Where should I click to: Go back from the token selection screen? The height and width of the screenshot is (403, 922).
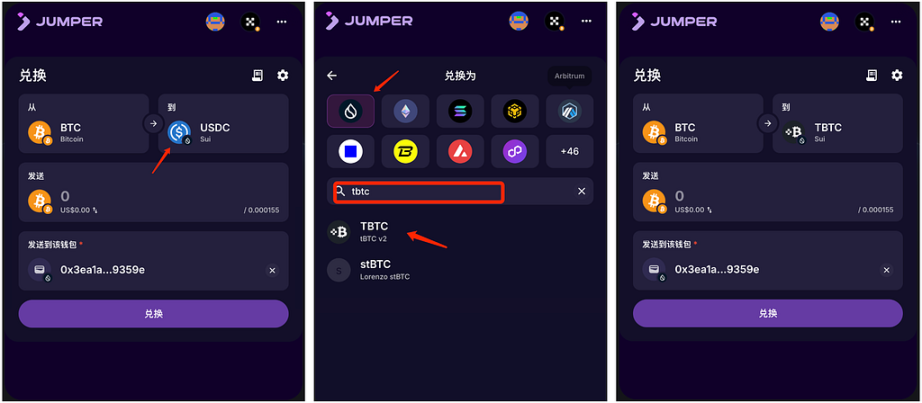pos(332,75)
